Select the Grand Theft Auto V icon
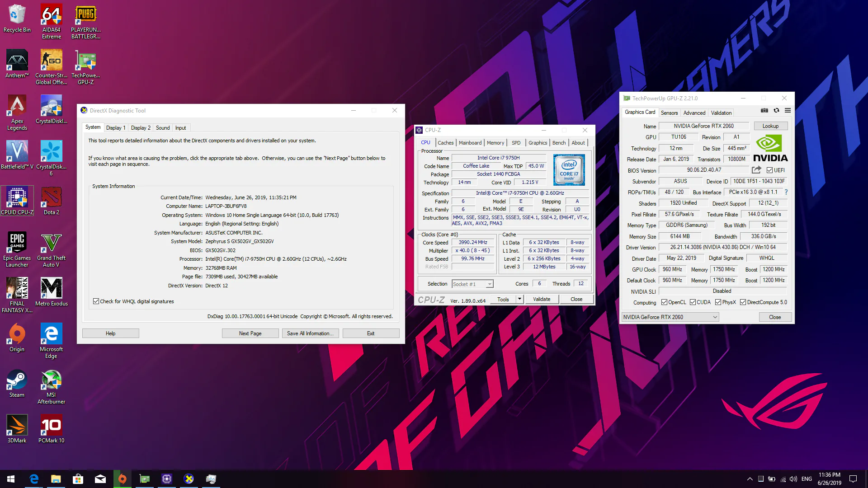Screen dimensions: 868x488 [51, 250]
